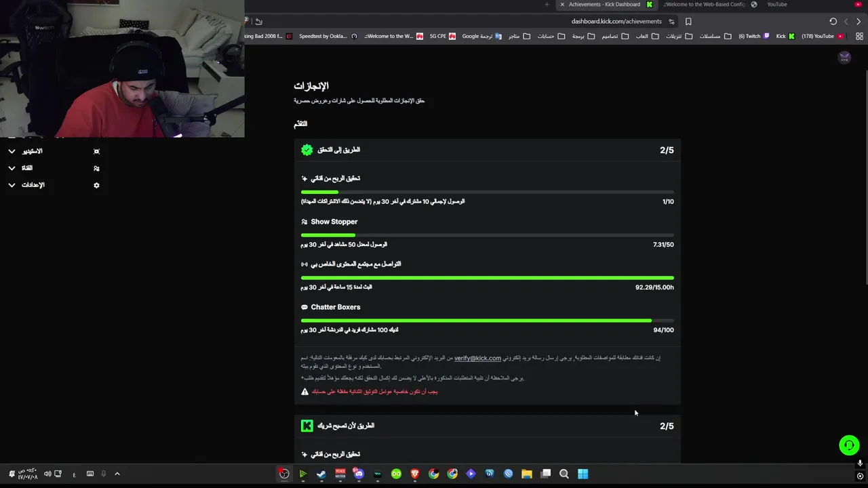Click the profile avatar at top right

(844, 58)
